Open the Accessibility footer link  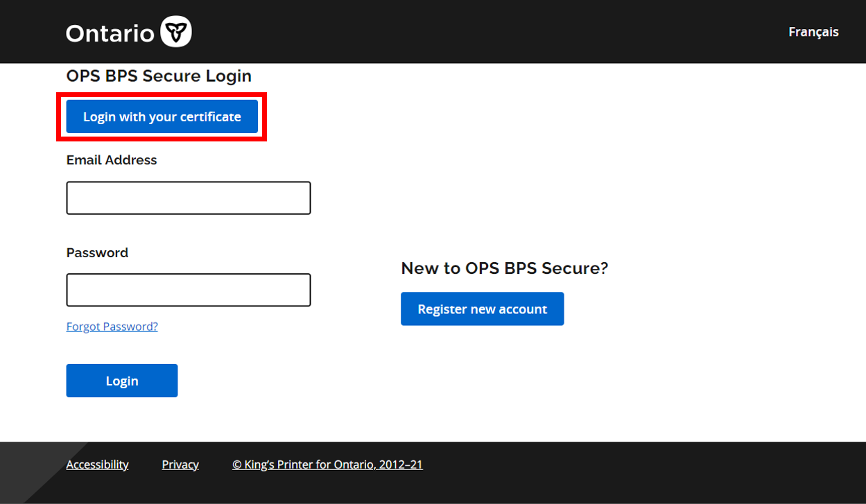click(97, 464)
